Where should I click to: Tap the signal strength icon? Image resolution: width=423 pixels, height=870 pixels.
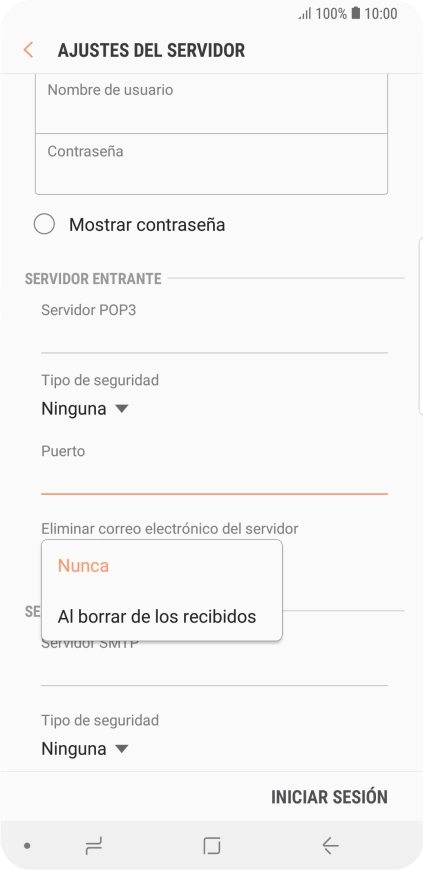tap(305, 14)
